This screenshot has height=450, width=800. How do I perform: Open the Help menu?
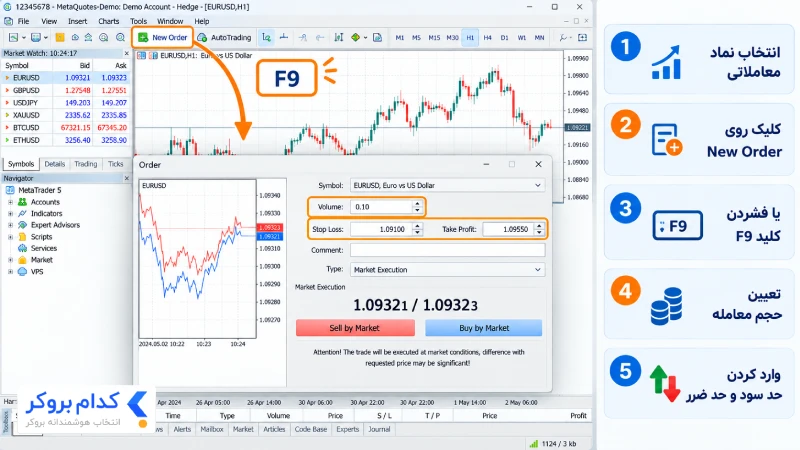coord(202,21)
